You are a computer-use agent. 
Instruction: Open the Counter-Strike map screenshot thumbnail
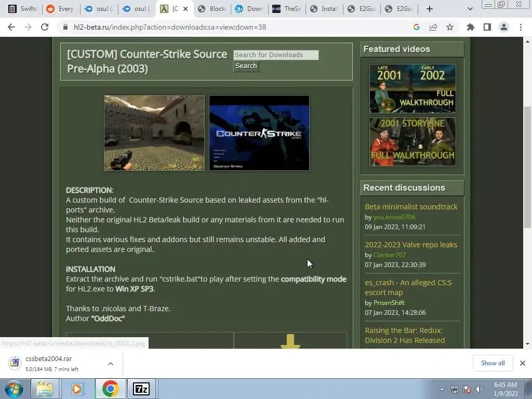tap(154, 132)
